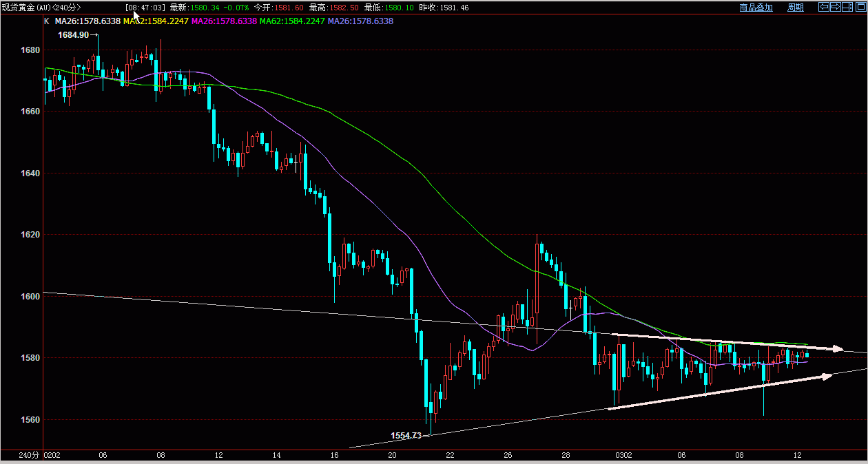This screenshot has width=868, height=464.
Task: Click the back arrow icon in header
Action: click(x=824, y=7)
